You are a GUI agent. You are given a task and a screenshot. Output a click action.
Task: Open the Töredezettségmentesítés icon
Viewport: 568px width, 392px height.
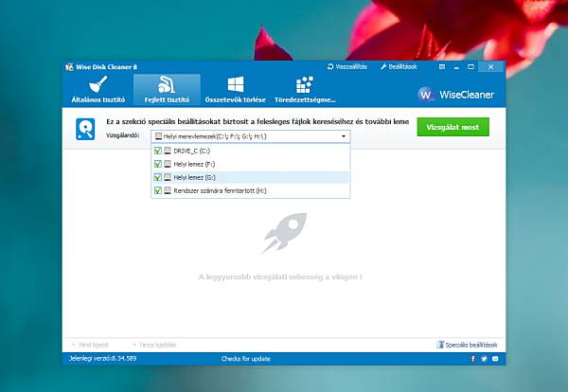[304, 85]
